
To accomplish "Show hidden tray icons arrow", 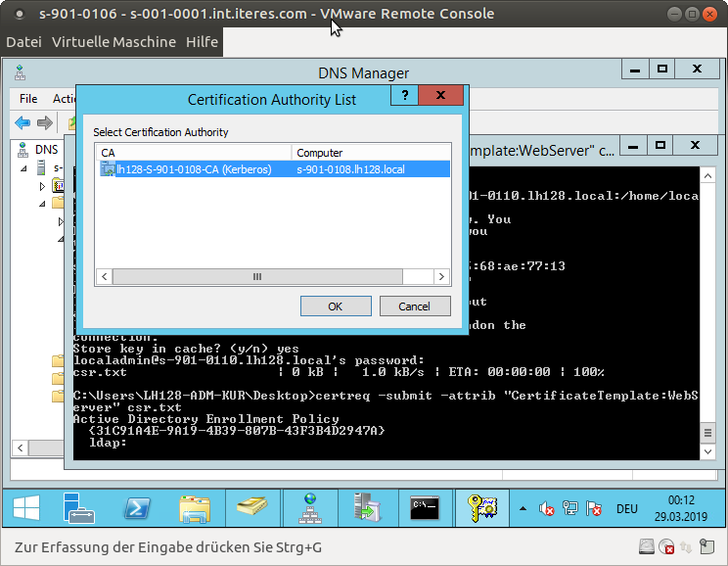I will (x=523, y=508).
